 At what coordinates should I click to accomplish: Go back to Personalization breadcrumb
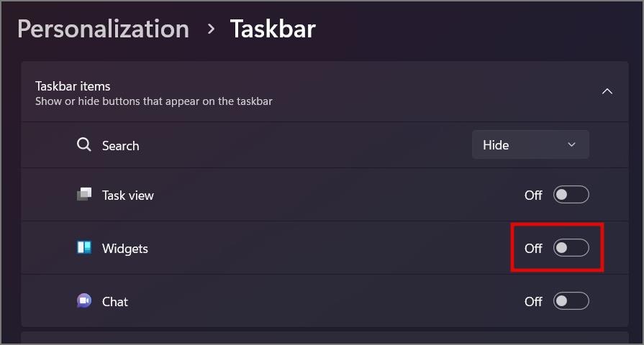(103, 29)
